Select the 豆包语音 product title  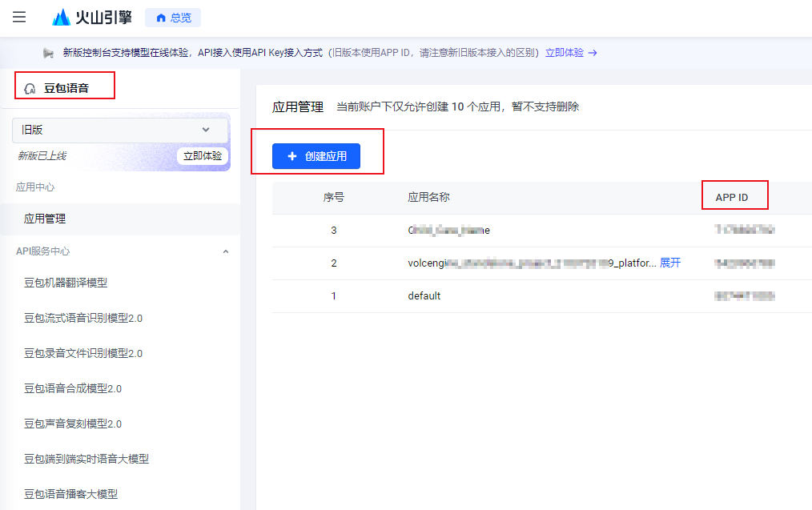coord(66,89)
